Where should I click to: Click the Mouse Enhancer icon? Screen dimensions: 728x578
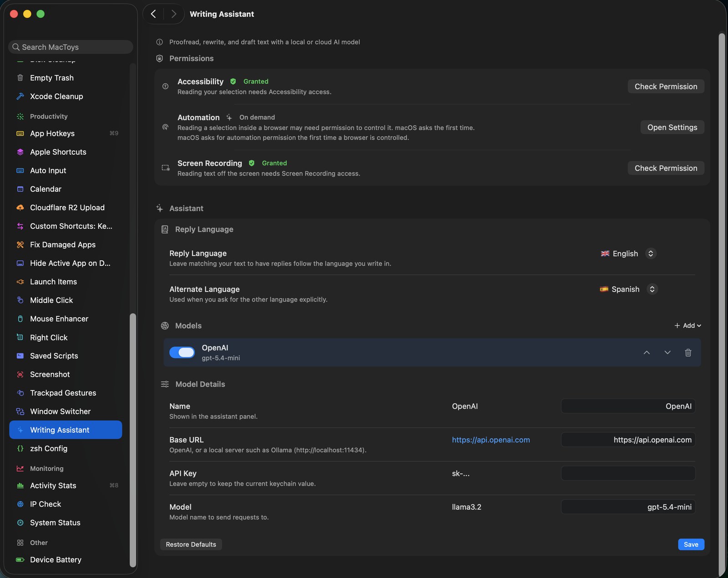point(20,319)
